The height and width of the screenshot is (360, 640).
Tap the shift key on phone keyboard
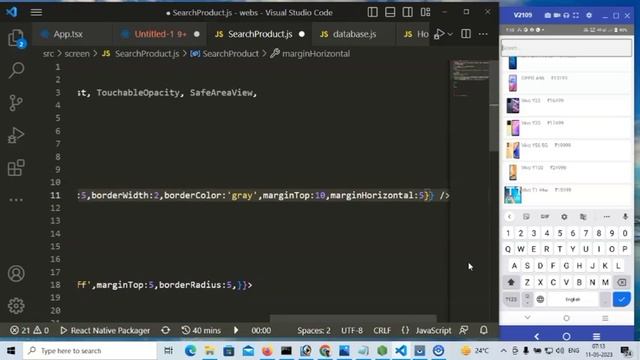511,282
